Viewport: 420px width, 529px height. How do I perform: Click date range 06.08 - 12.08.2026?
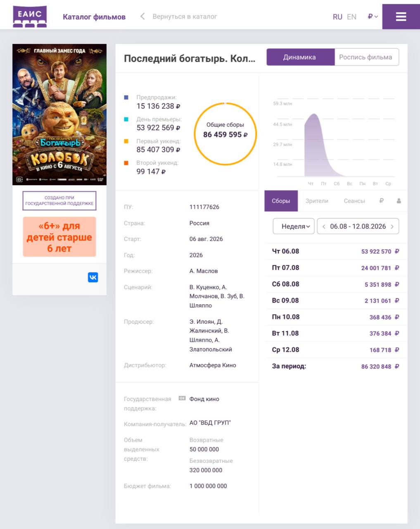click(358, 226)
